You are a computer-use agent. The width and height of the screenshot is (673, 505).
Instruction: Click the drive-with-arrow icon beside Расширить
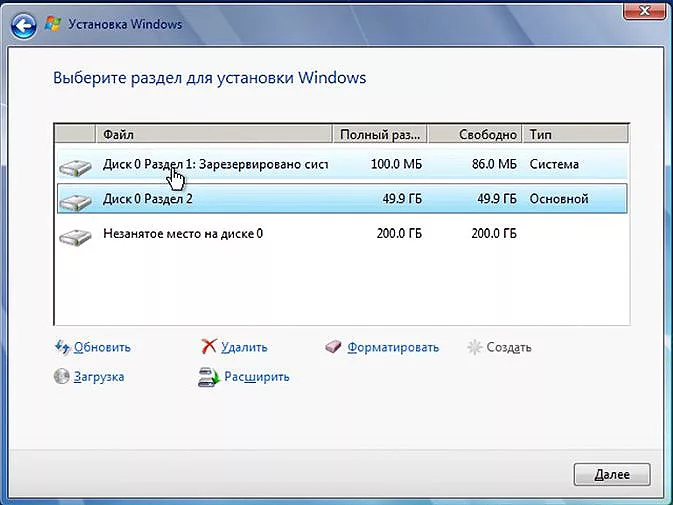209,377
